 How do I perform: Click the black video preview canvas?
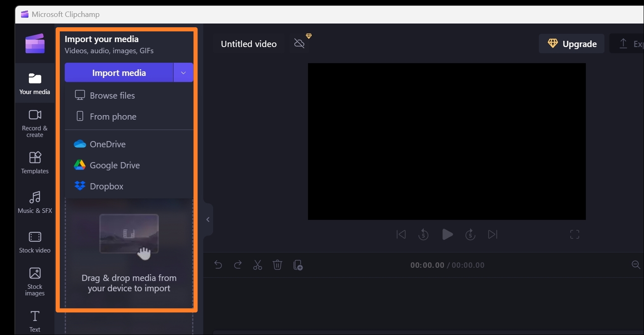coord(447,142)
